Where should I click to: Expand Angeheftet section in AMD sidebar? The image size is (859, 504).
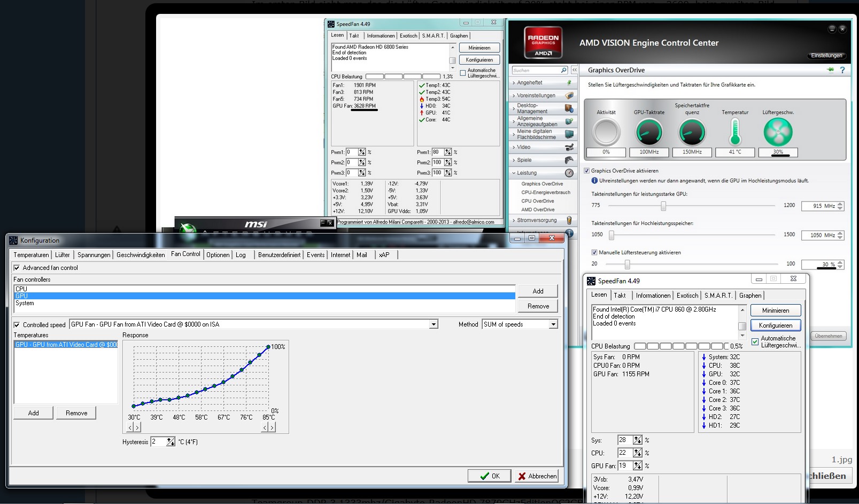(x=514, y=83)
